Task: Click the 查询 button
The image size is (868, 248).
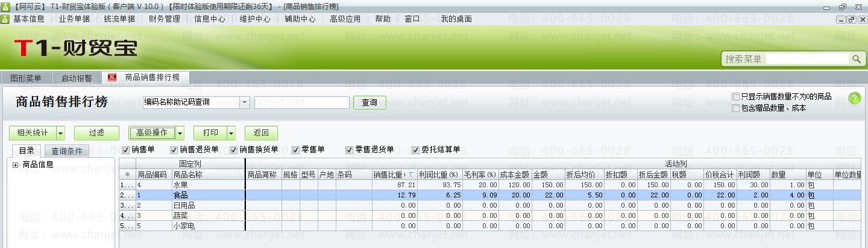Action: point(370,102)
